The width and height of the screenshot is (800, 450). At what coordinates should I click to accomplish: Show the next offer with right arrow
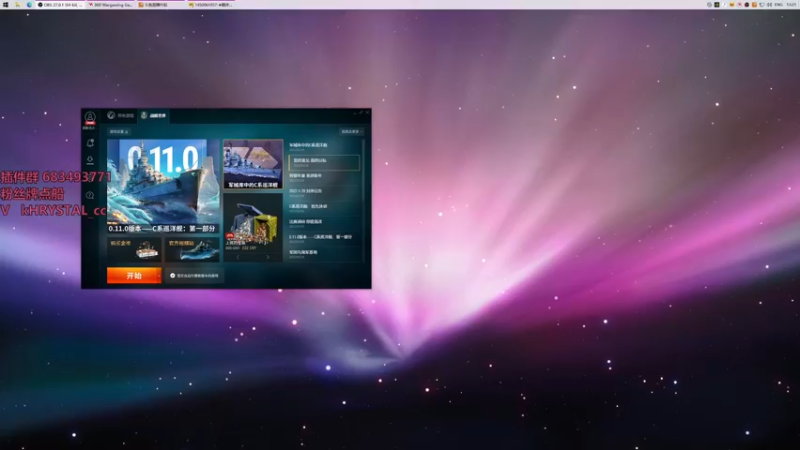(268, 257)
